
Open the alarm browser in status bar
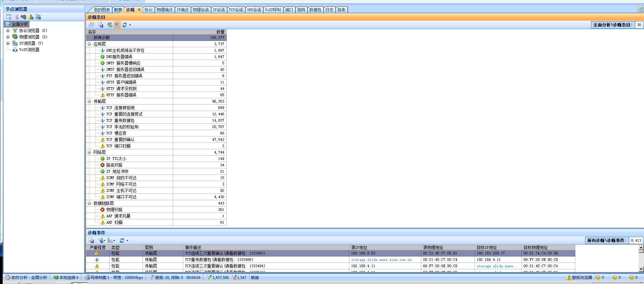(x=579, y=277)
